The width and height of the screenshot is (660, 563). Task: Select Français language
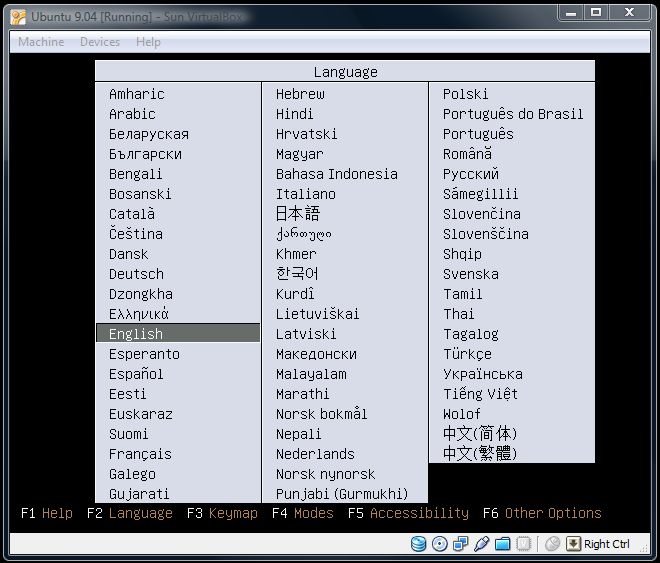tap(140, 454)
